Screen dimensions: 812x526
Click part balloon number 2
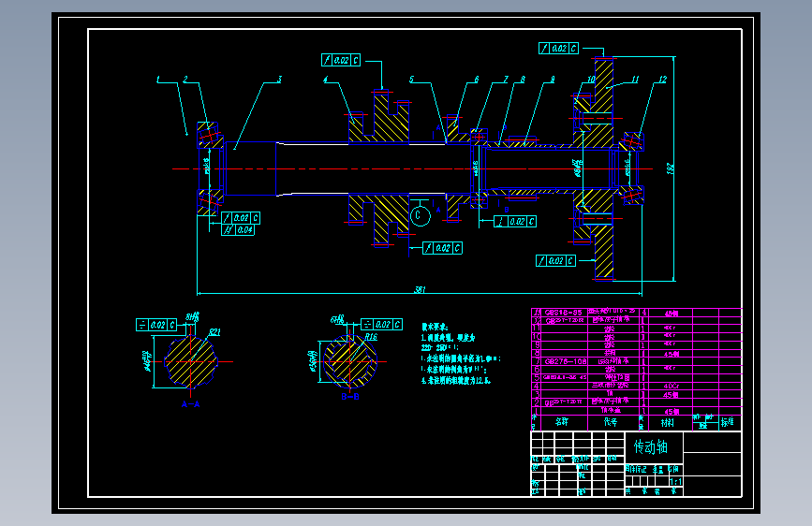[x=185, y=80]
